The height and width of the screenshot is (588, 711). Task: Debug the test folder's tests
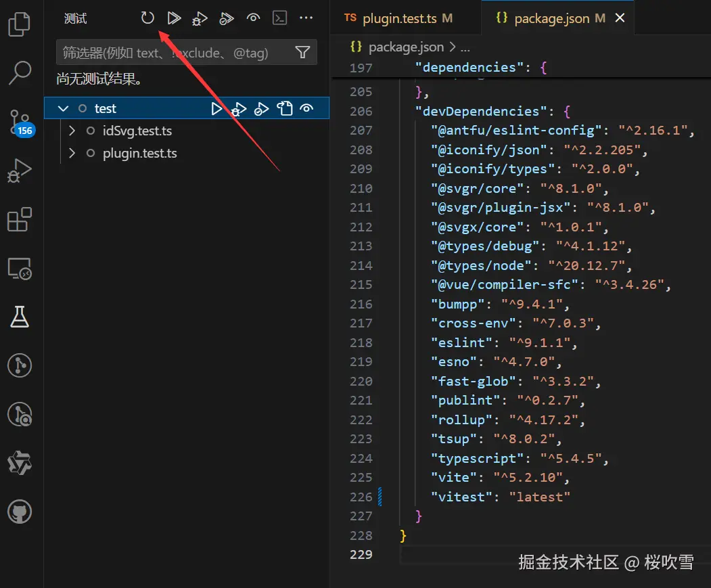[x=239, y=110]
